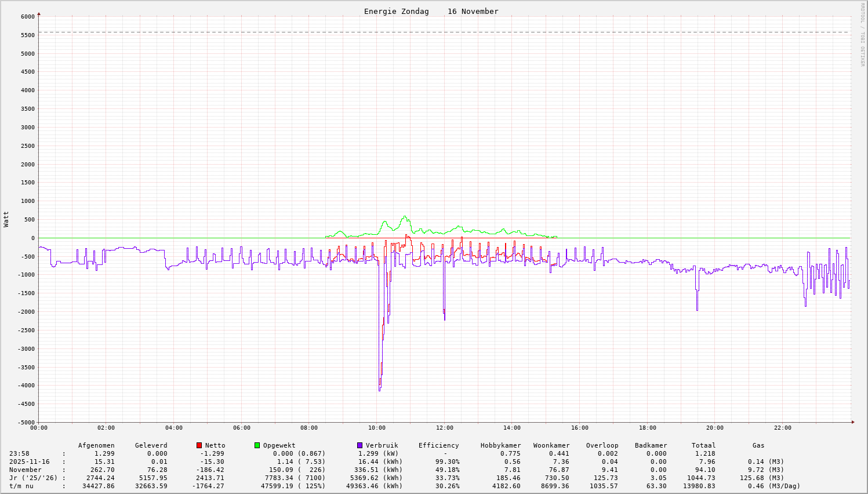Click the Geleverd column header
Image resolution: width=868 pixels, height=494 pixels.
point(151,445)
